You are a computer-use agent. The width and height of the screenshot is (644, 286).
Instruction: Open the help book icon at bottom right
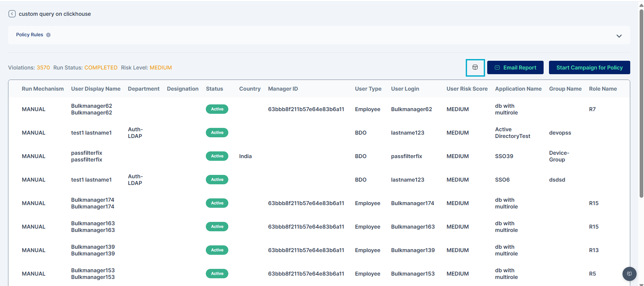click(629, 274)
